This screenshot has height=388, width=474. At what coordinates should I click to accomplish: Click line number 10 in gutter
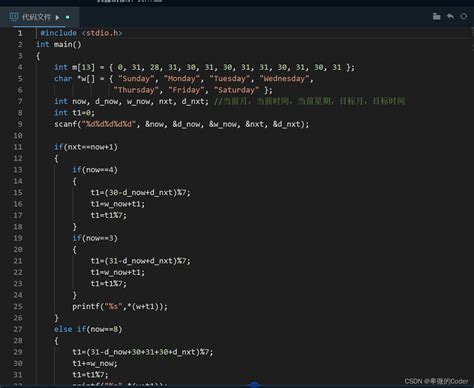(18, 136)
